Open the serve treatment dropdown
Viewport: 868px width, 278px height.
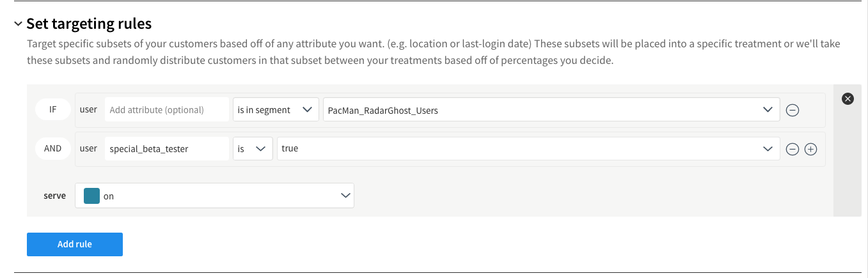point(214,196)
